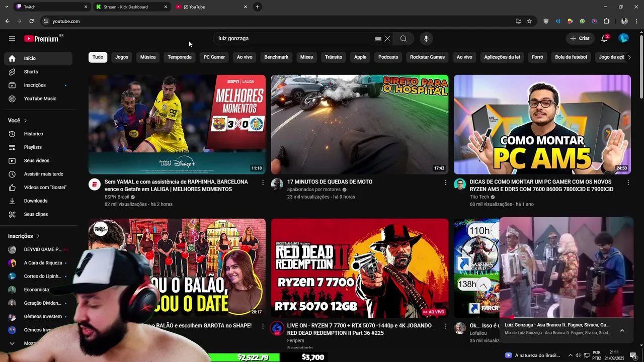Viewport: 644px width, 362px height.
Task: Open Windows notification center icon
Action: click(633, 355)
